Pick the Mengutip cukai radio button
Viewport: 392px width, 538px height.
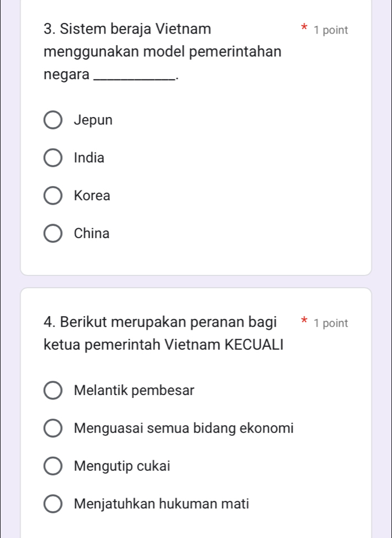pos(53,466)
